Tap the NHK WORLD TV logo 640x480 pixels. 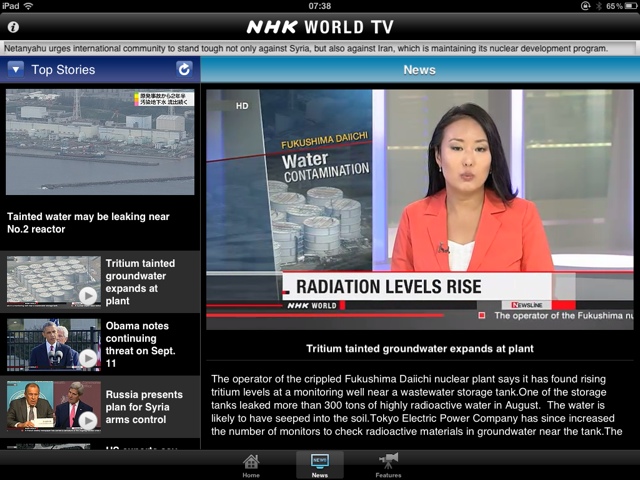coord(320,27)
